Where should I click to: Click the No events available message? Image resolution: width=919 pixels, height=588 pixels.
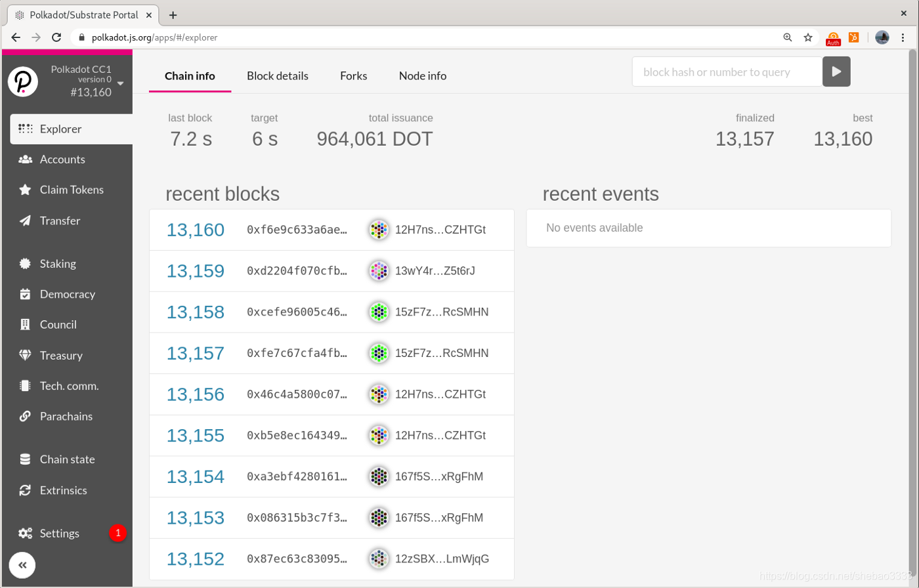595,228
